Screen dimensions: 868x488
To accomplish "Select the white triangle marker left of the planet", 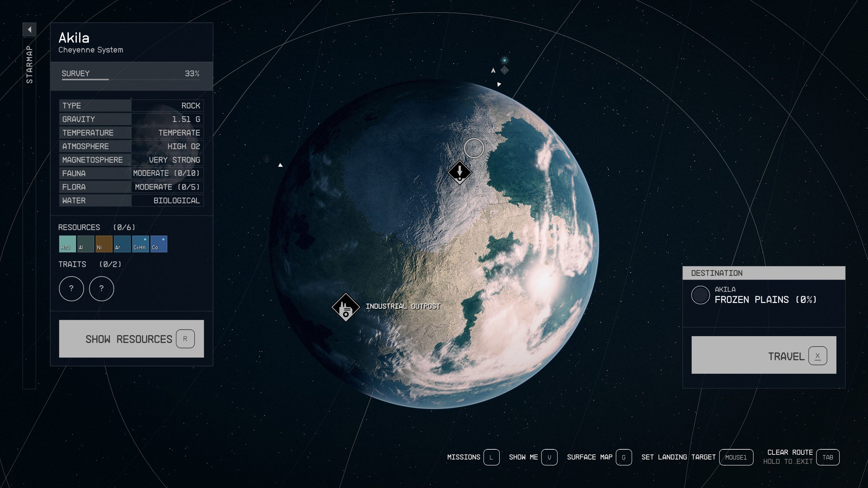I will point(280,165).
